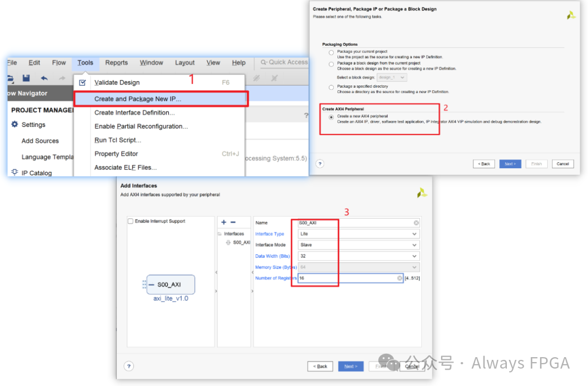588x386 pixels.
Task: Click the S00_AXI block in the preview
Action: (170, 285)
